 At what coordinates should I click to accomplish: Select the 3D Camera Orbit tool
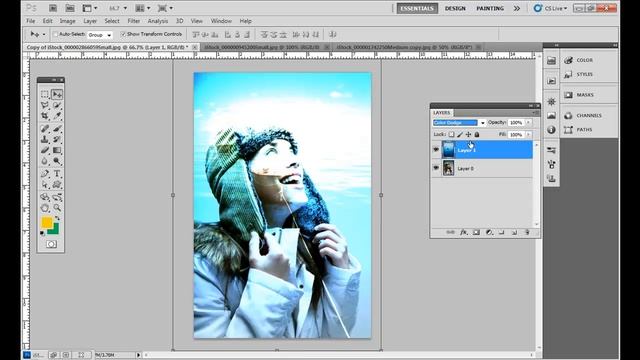pyautogui.click(x=57, y=197)
